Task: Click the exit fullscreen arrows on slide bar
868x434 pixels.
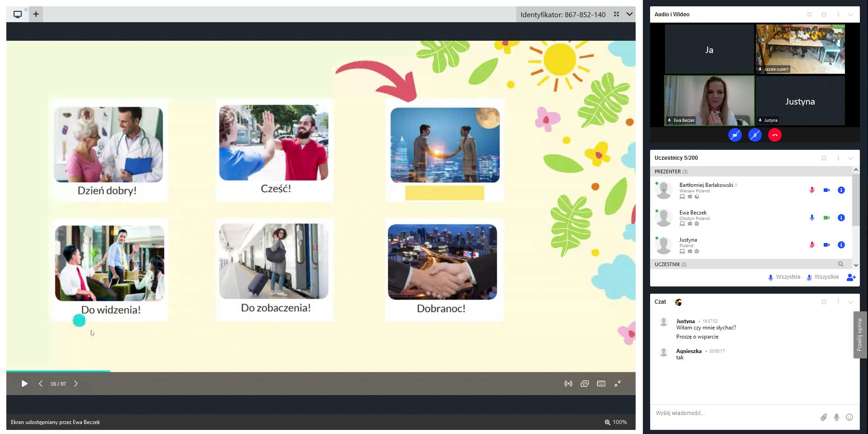Action: 618,384
